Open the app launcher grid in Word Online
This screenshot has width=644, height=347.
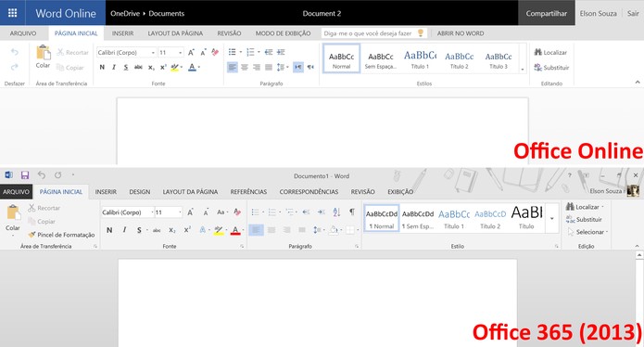click(x=12, y=13)
